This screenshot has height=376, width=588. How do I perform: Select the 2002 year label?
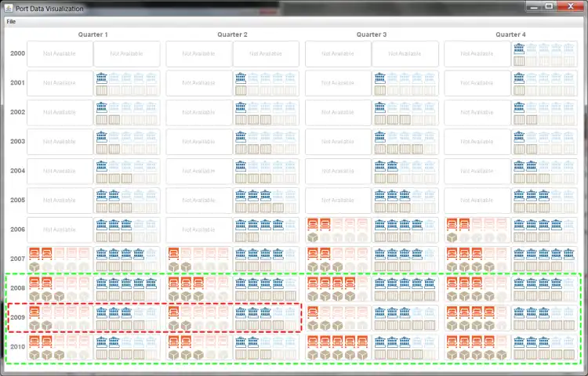point(17,112)
